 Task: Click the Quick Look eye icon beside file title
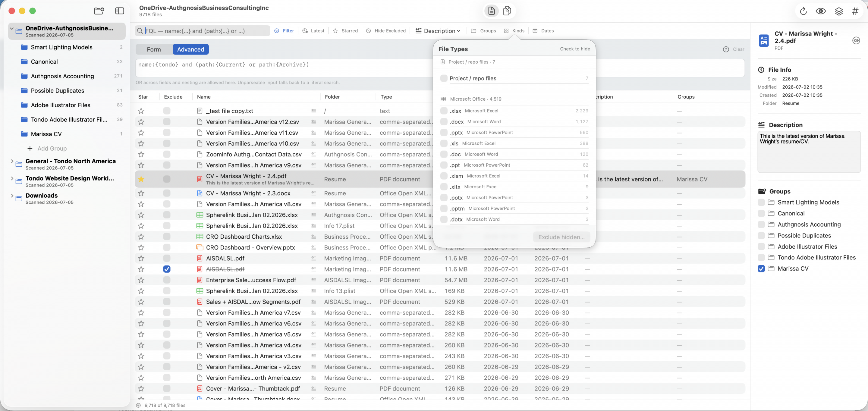[856, 40]
